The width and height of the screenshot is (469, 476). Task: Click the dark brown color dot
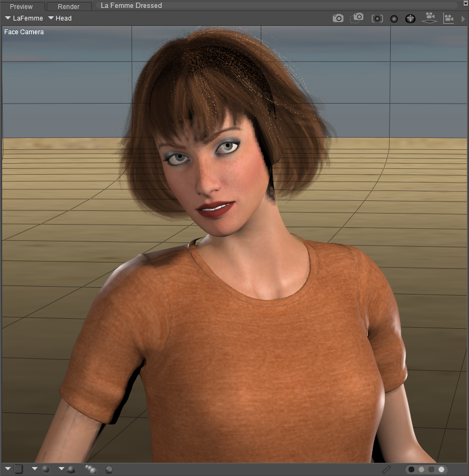coord(431,469)
